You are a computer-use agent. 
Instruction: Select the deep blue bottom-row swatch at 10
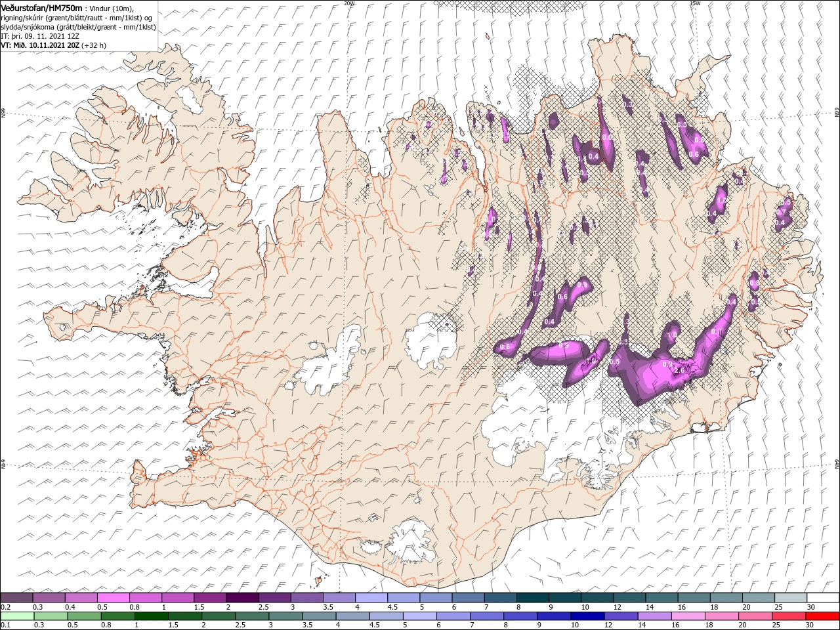tap(587, 616)
